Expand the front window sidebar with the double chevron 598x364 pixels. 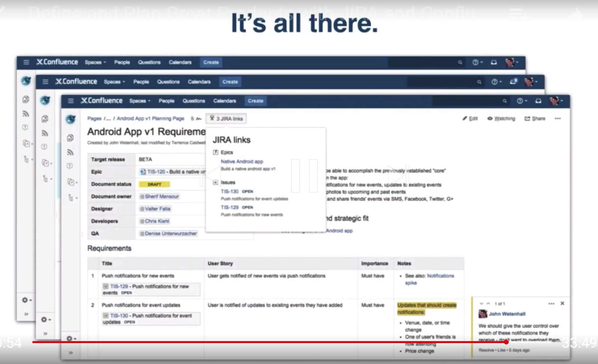click(x=71, y=352)
